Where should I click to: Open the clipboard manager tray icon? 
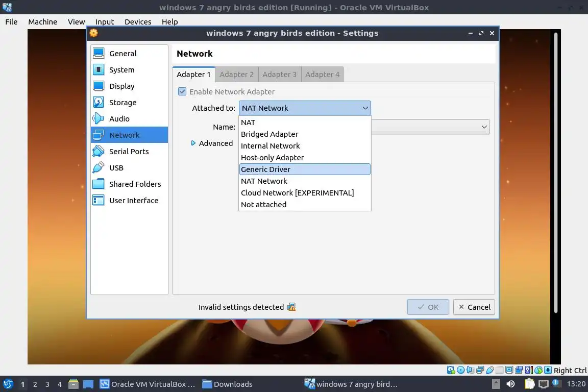point(529,384)
